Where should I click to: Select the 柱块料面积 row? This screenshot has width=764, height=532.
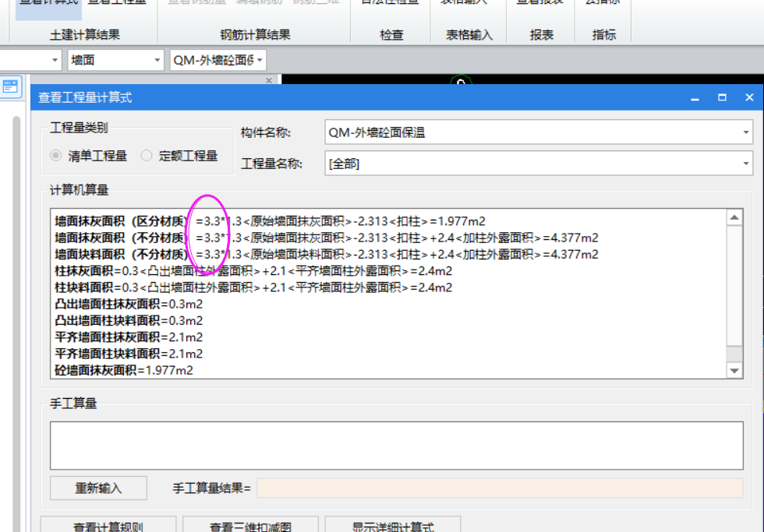click(x=253, y=287)
